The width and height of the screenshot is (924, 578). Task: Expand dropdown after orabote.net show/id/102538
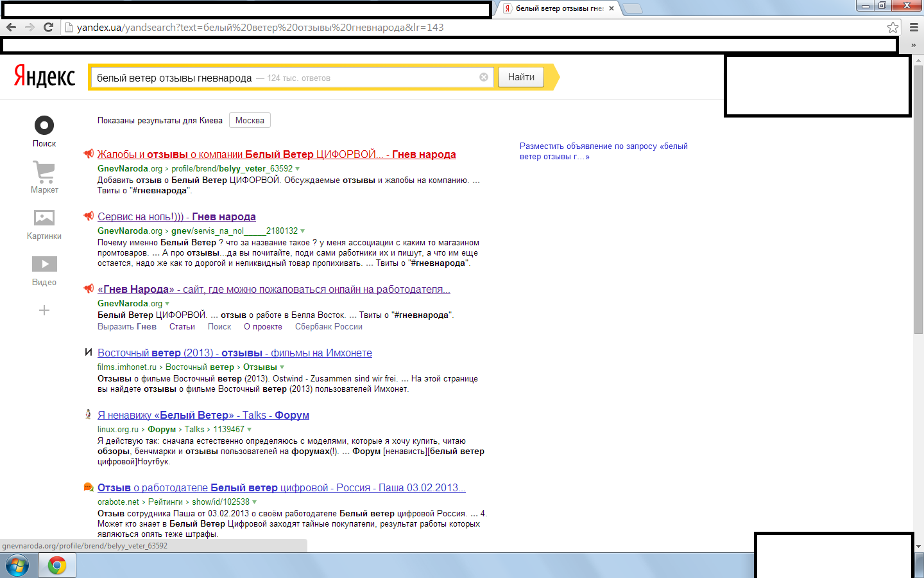coord(254,502)
